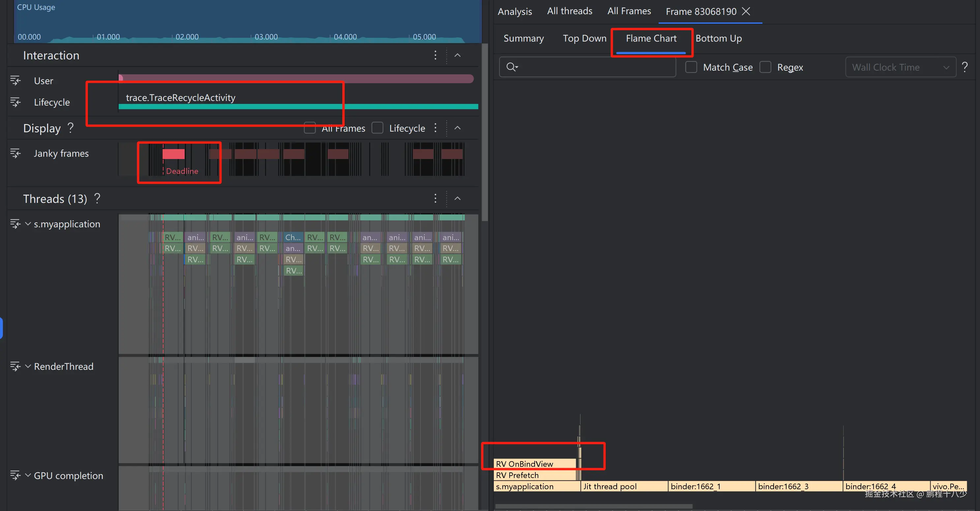This screenshot has height=511, width=980.
Task: Open the Threads section three-dot options menu
Action: coord(435,198)
